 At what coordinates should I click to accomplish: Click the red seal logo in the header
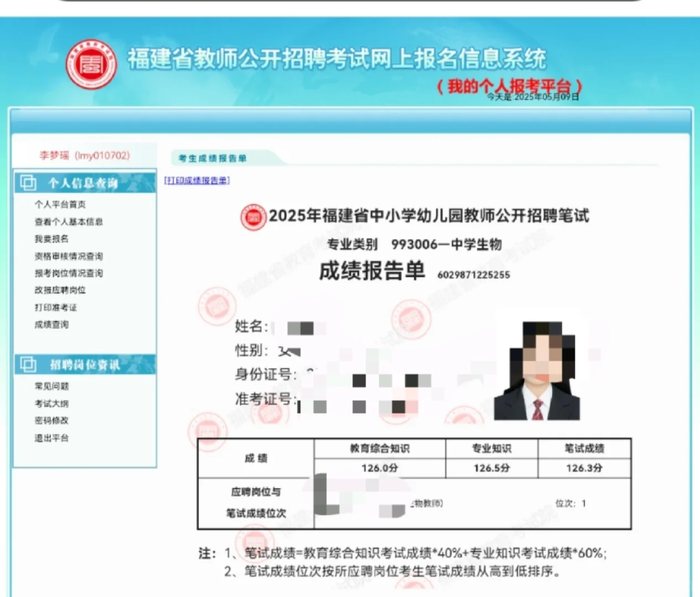93,62
